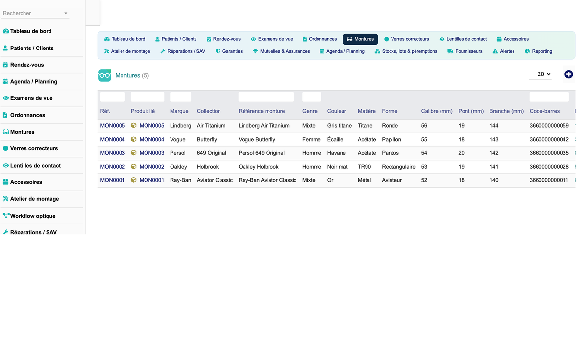
Task: Click the umbrella icon of Mutuelles & Assurances tab
Action: (255, 51)
